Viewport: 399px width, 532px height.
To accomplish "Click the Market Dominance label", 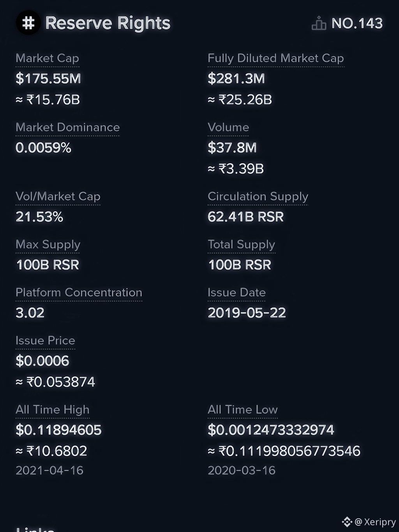I will coord(68,127).
